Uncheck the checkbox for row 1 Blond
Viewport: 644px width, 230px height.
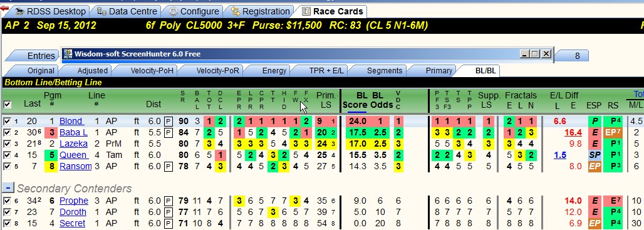coord(6,121)
